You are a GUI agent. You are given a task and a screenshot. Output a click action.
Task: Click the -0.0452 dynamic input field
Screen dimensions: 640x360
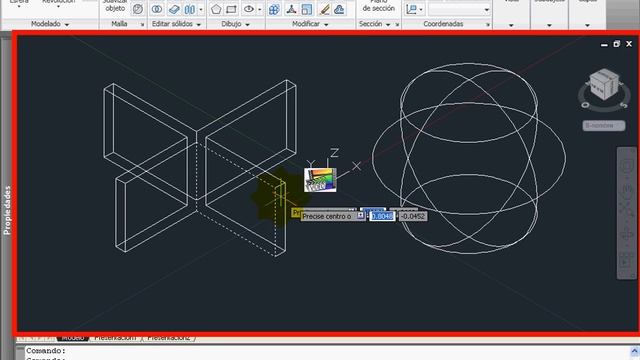point(413,216)
